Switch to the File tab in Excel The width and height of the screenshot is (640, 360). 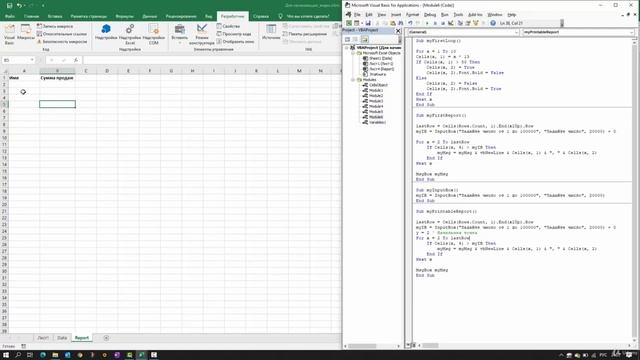tap(10, 16)
